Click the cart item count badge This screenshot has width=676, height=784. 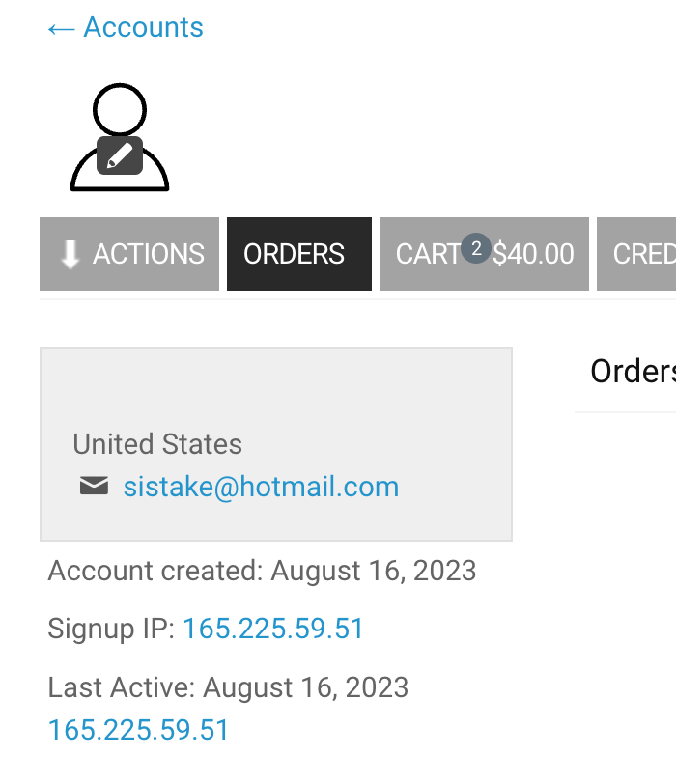pyautogui.click(x=476, y=248)
